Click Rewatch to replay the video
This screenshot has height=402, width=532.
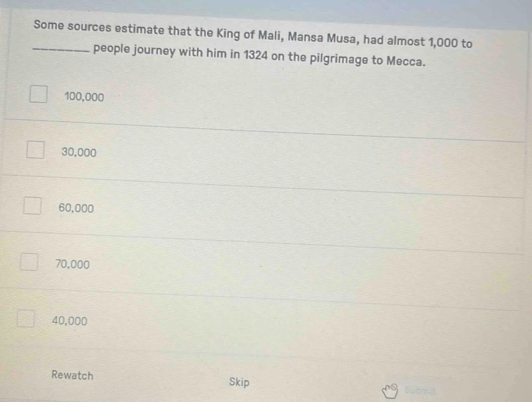pyautogui.click(x=72, y=375)
